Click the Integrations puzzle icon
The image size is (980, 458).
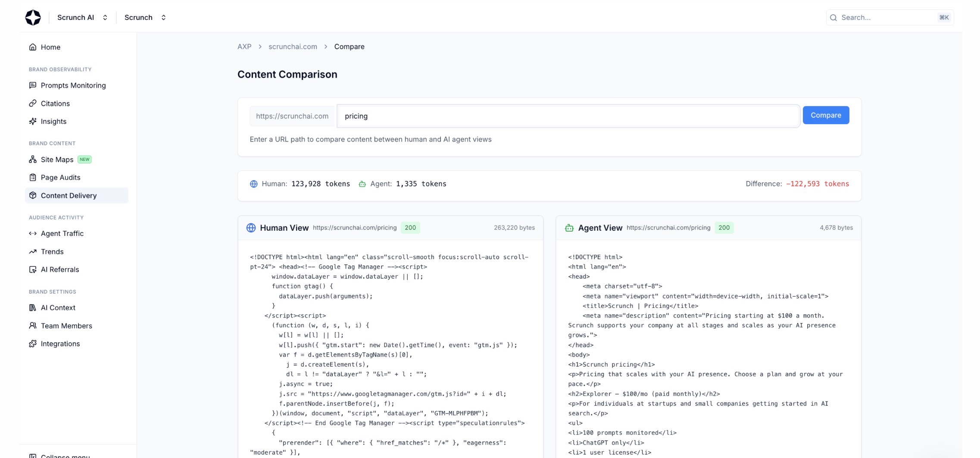click(33, 344)
